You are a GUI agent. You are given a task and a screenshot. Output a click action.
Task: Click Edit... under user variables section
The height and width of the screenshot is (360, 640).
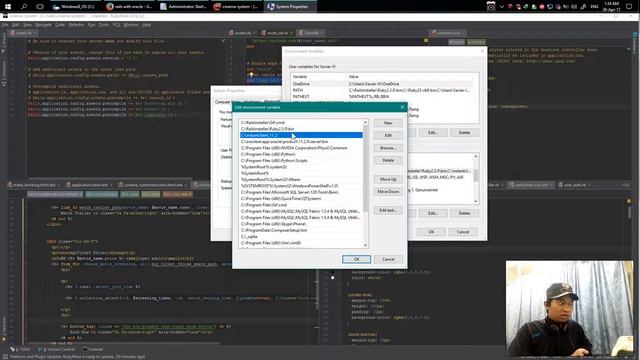point(432,133)
